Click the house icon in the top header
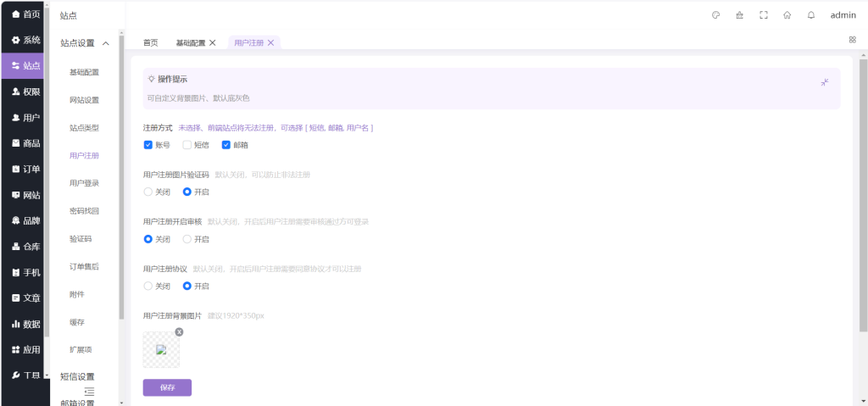Image resolution: width=868 pixels, height=406 pixels. [x=787, y=15]
